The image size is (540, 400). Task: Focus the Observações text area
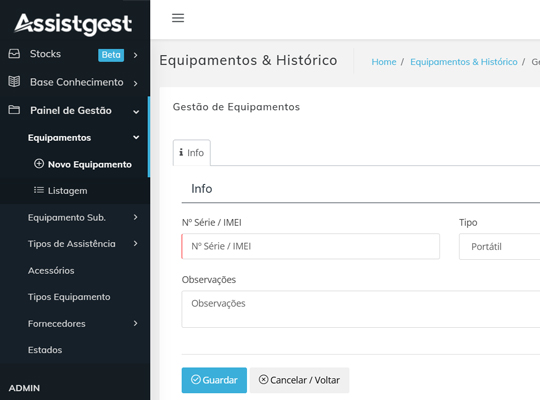click(x=361, y=309)
